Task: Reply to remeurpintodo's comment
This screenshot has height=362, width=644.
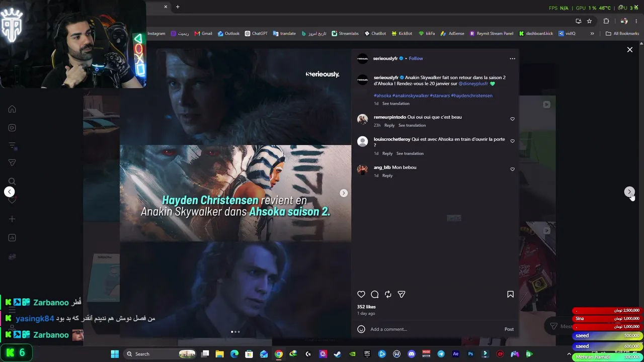Action: coord(389,125)
